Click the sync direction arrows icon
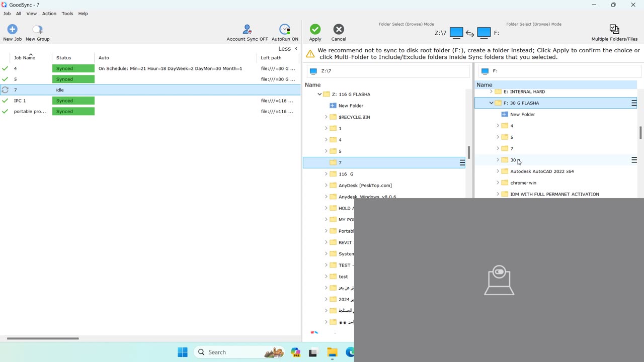644x362 pixels. coord(470,33)
